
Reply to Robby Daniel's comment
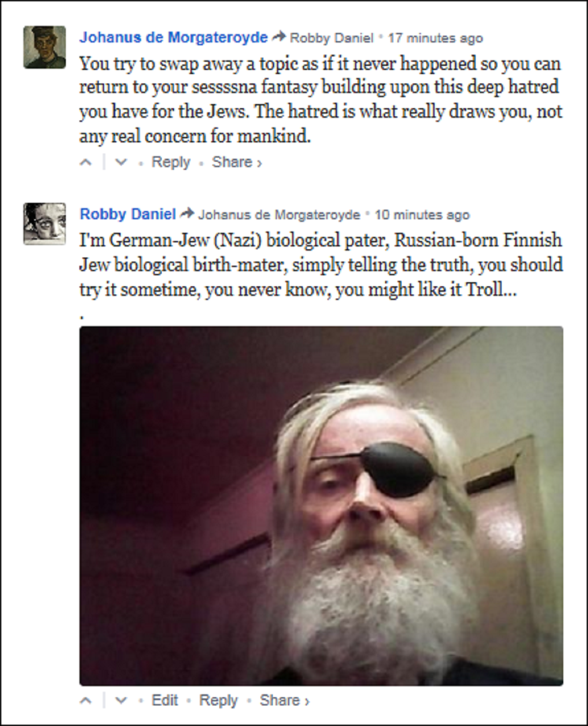coord(218,700)
